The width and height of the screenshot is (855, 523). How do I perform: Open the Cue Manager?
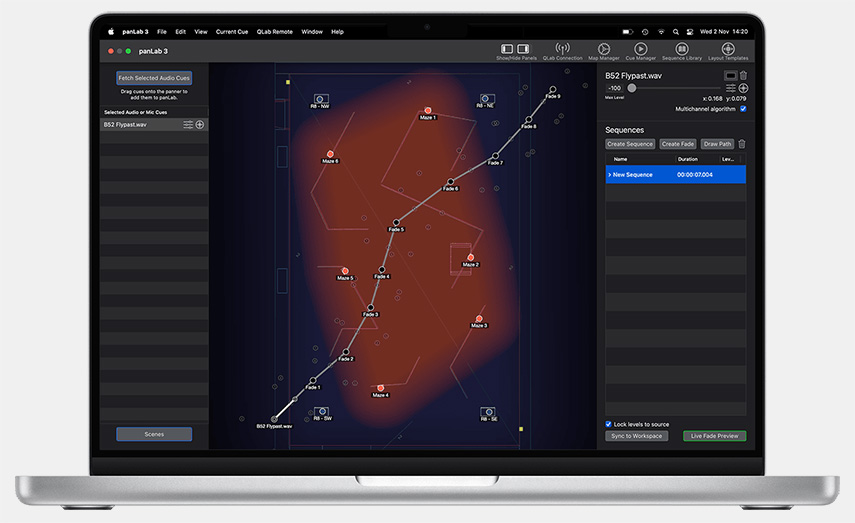coord(641,49)
